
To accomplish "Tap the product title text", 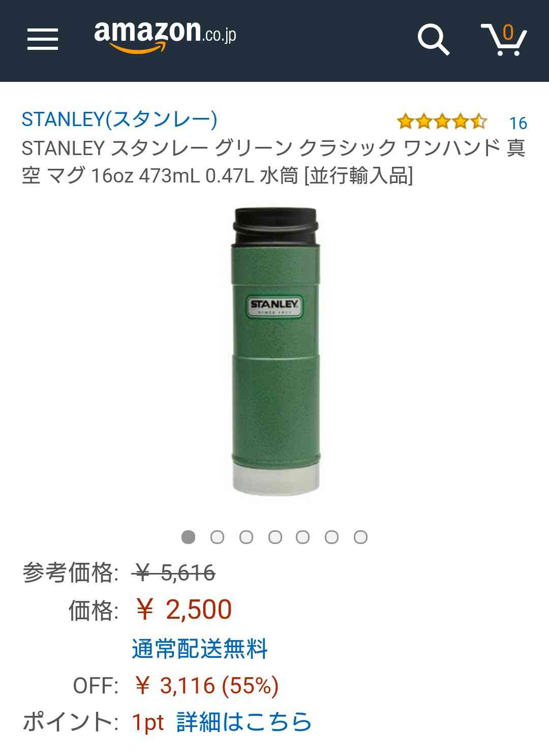I will click(273, 162).
